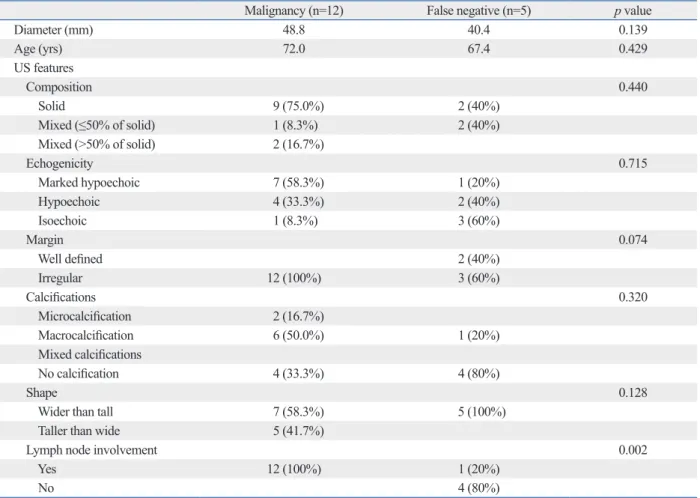Select '1 (8.3%)' in Mixed ≤50% row
This screenshot has width=700, height=498.
pyautogui.click(x=295, y=125)
